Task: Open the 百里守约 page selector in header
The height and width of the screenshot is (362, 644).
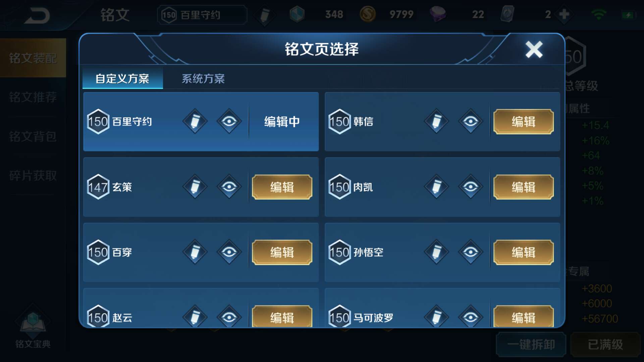Action: (202, 15)
